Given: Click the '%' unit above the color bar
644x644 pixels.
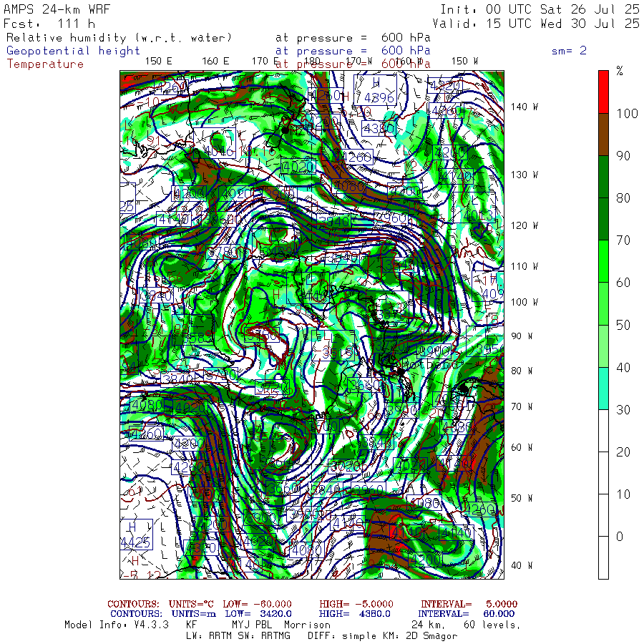Looking at the screenshot, I should click(x=620, y=71).
